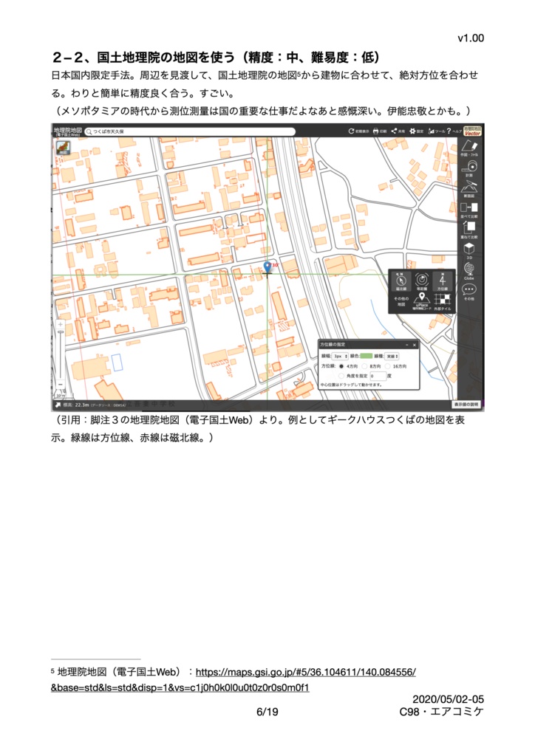The image size is (535, 756).
Task: Click the angle degree input field
Action: [378, 376]
